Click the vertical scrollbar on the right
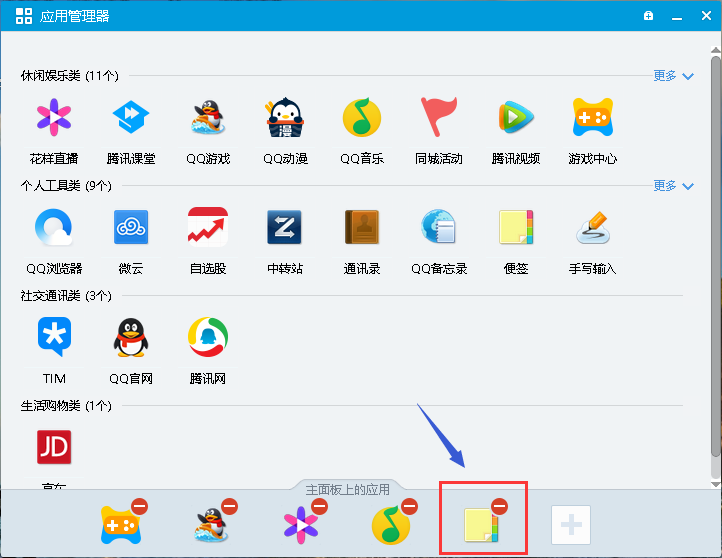The image size is (722, 558). [714, 250]
